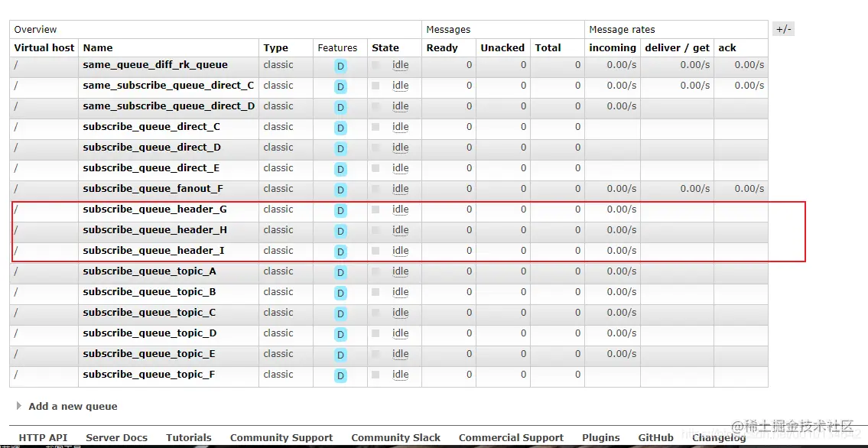Viewport: 868px width, 448px height.
Task: Open queue subscribe_queue_header_G
Action: (155, 209)
